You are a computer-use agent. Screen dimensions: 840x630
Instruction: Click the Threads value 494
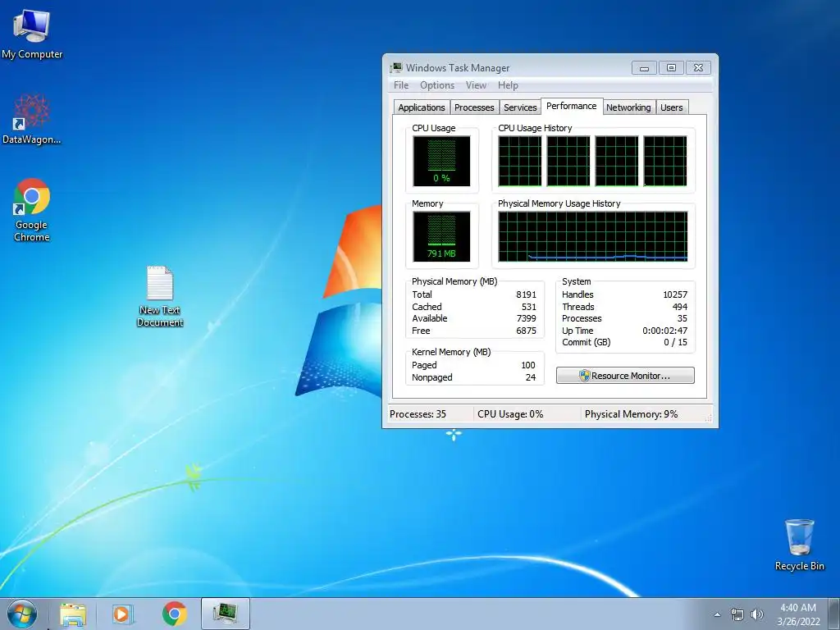[x=680, y=307]
